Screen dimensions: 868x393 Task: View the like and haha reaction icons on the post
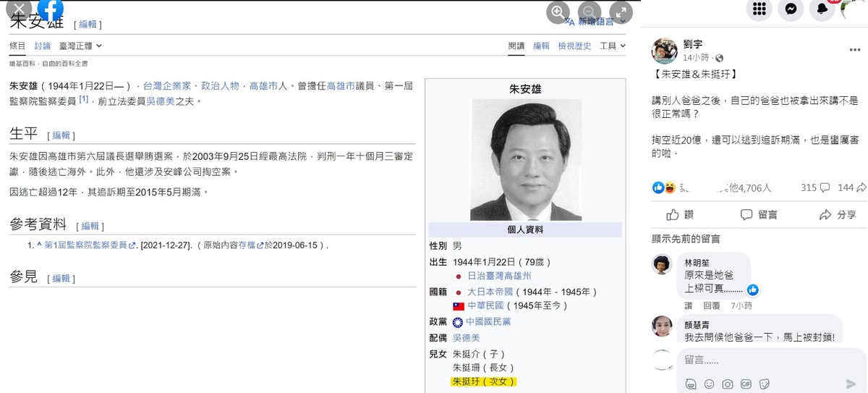point(664,187)
